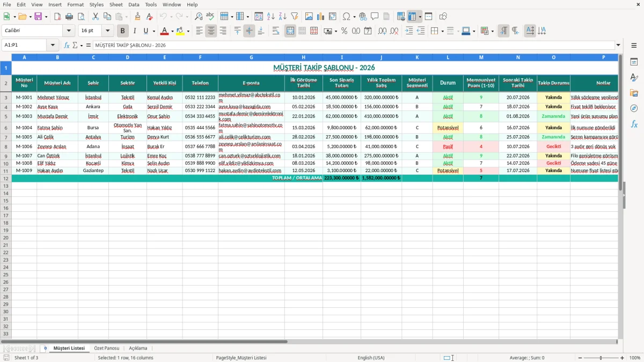
Task: Toggle Wrap Text
Action: pyautogui.click(x=276, y=31)
